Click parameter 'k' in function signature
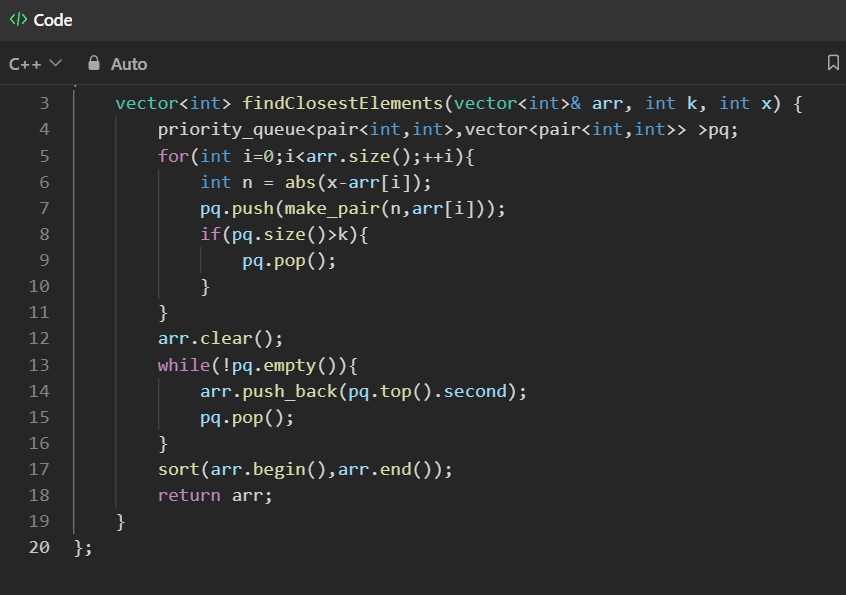 click(692, 103)
